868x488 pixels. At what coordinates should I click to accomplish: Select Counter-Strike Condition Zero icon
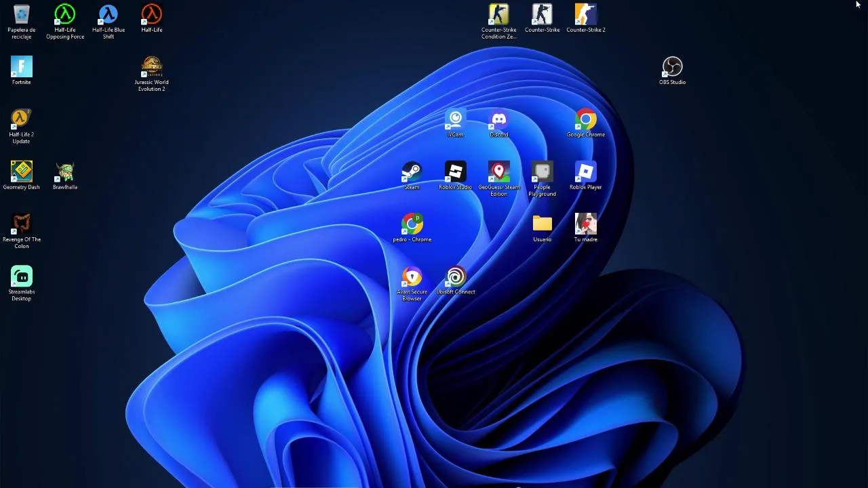click(499, 14)
